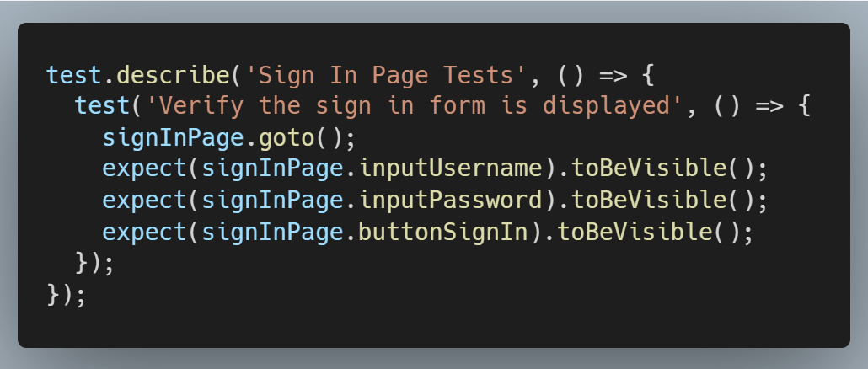Click the indented closing '});' of the test
Image resolution: width=868 pixels, height=369 pixels.
[94, 261]
